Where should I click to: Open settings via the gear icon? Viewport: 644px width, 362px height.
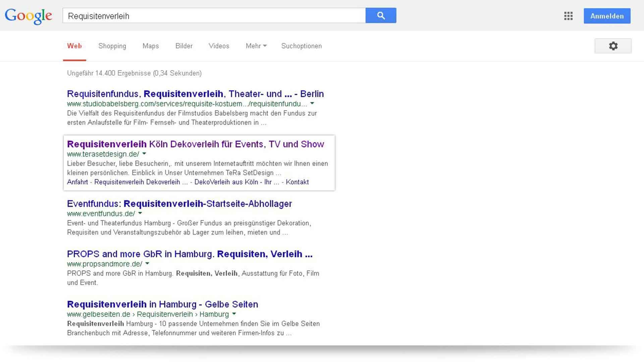tap(613, 46)
